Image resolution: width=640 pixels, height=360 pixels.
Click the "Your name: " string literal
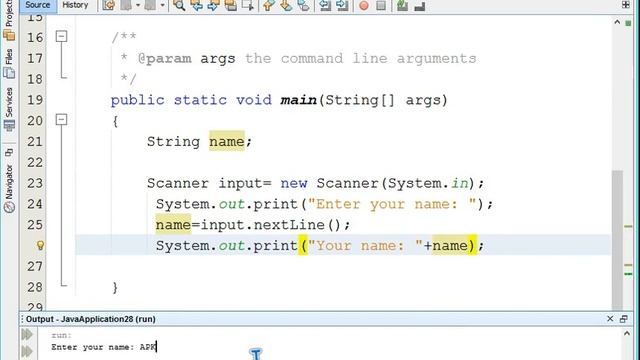tap(365, 246)
